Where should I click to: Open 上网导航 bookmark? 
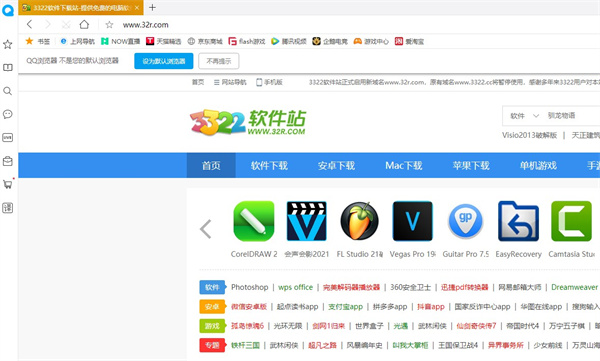(77, 41)
